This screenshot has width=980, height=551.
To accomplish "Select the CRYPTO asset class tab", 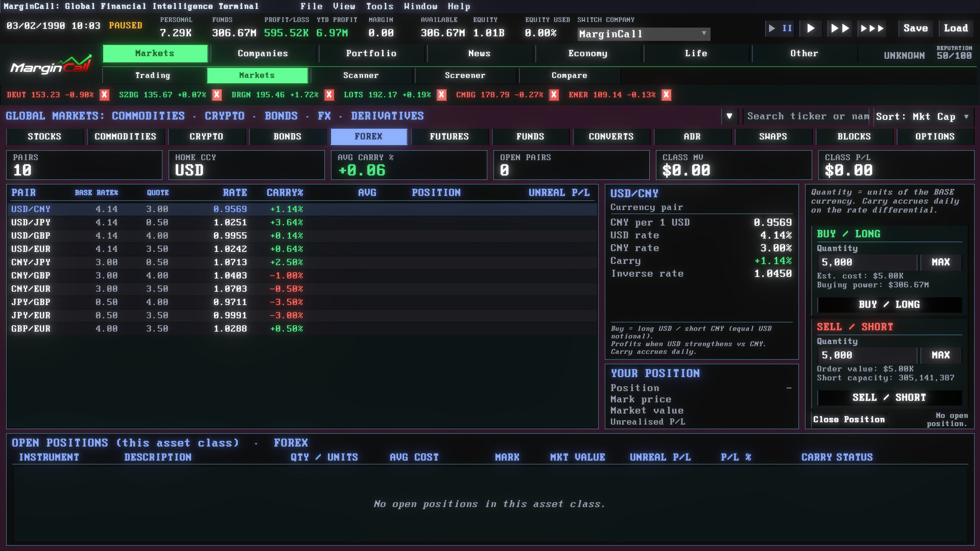I will coord(206,137).
